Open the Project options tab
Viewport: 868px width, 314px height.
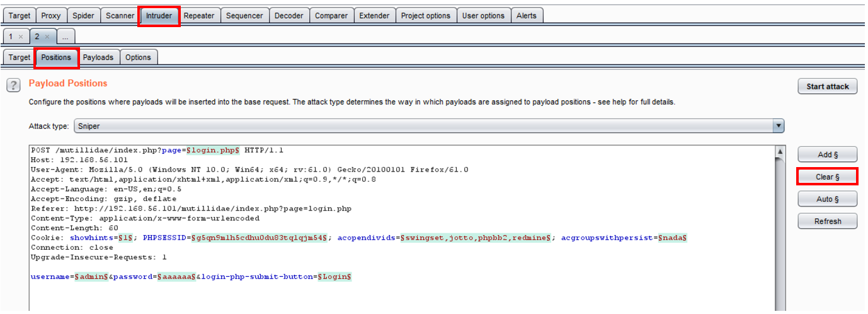(x=426, y=16)
